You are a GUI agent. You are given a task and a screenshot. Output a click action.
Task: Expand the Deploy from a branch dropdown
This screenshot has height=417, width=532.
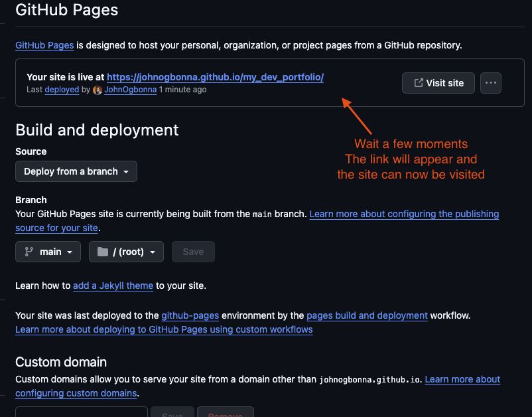click(x=76, y=171)
